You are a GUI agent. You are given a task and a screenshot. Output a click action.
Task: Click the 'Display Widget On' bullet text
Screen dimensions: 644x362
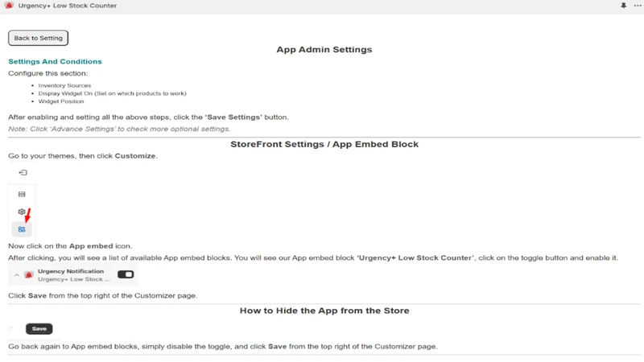coord(112,93)
